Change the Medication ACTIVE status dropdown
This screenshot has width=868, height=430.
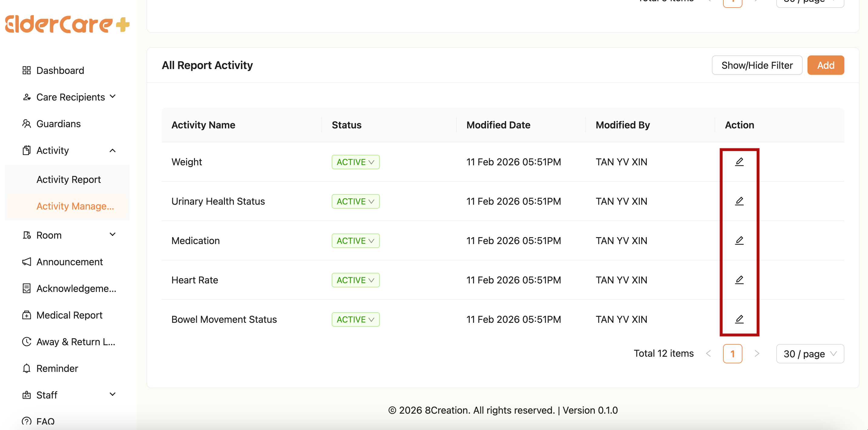pyautogui.click(x=355, y=241)
